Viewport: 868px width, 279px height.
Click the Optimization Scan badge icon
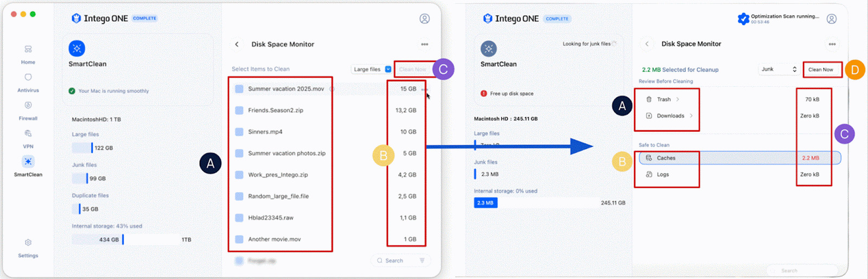point(743,19)
